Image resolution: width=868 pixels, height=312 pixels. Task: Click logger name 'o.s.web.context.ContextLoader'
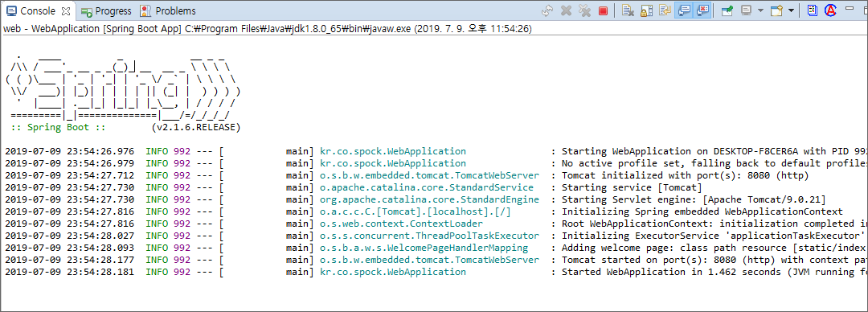pyautogui.click(x=401, y=224)
